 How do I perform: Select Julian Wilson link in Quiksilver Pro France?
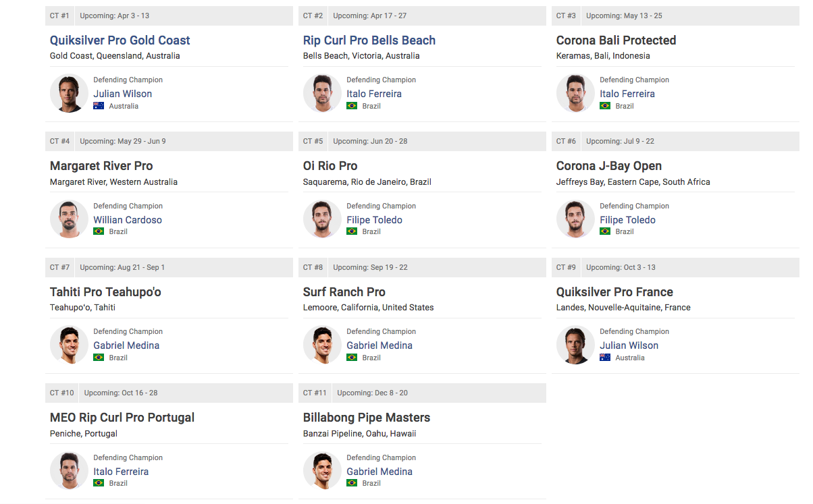629,345
